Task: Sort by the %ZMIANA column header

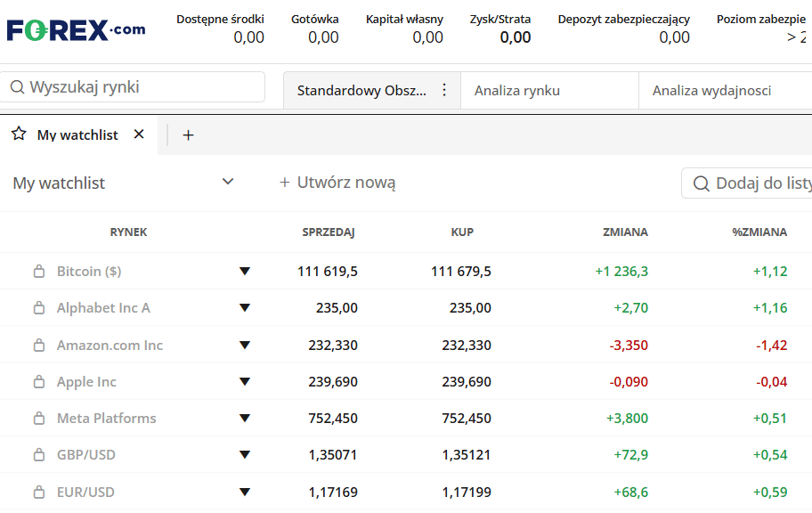Action: pyautogui.click(x=759, y=232)
